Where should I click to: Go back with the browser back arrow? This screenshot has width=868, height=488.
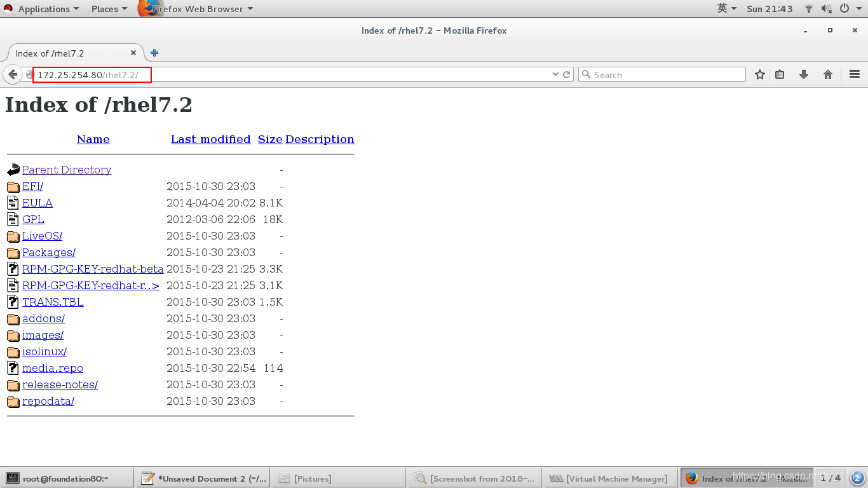[13, 74]
